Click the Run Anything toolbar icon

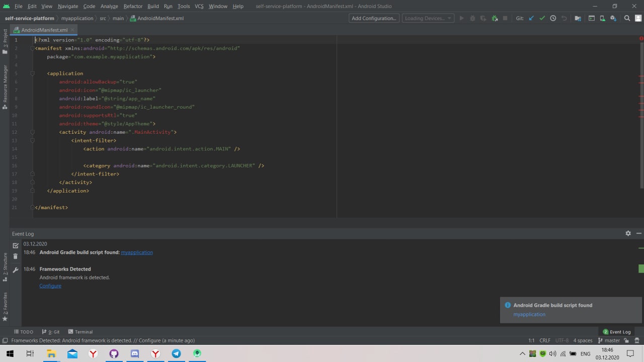[x=592, y=18]
